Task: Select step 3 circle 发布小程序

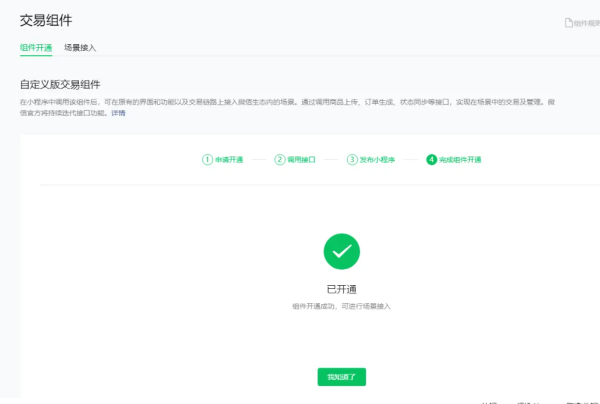Action: 352,159
